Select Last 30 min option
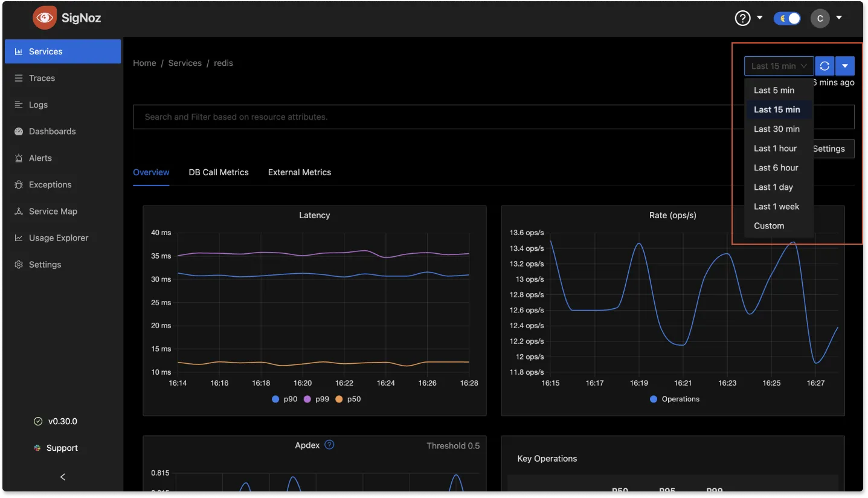Screen dimensions: 868x498 click(x=779, y=129)
